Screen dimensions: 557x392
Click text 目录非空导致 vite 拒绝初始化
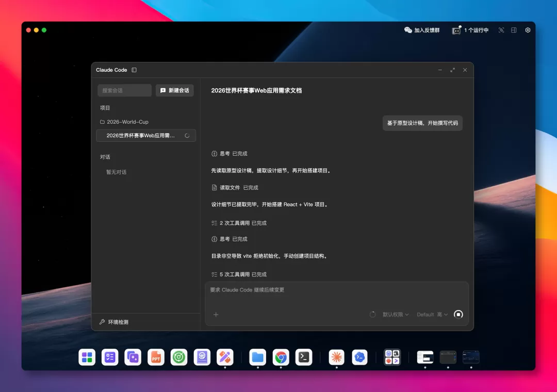(245, 256)
